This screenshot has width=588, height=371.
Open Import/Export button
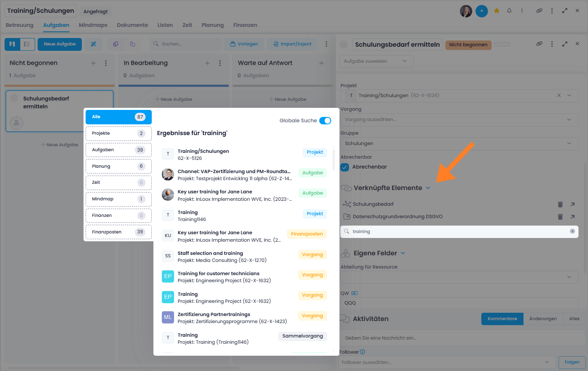point(292,44)
